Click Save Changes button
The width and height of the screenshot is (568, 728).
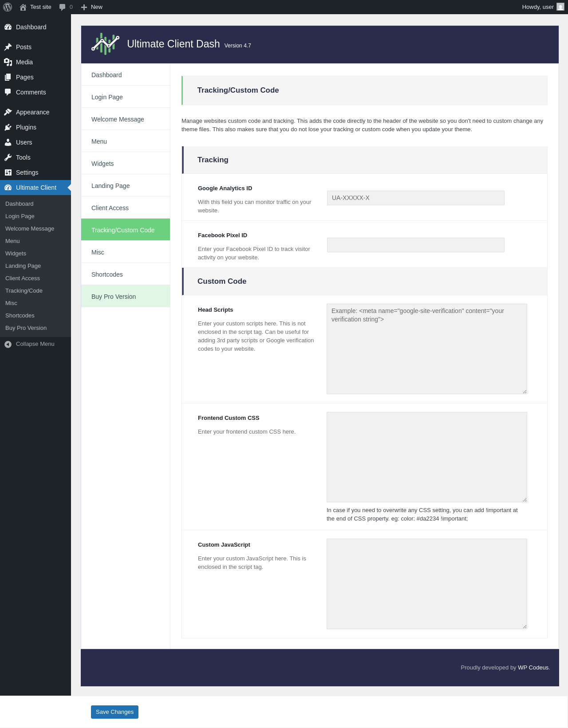pyautogui.click(x=114, y=712)
